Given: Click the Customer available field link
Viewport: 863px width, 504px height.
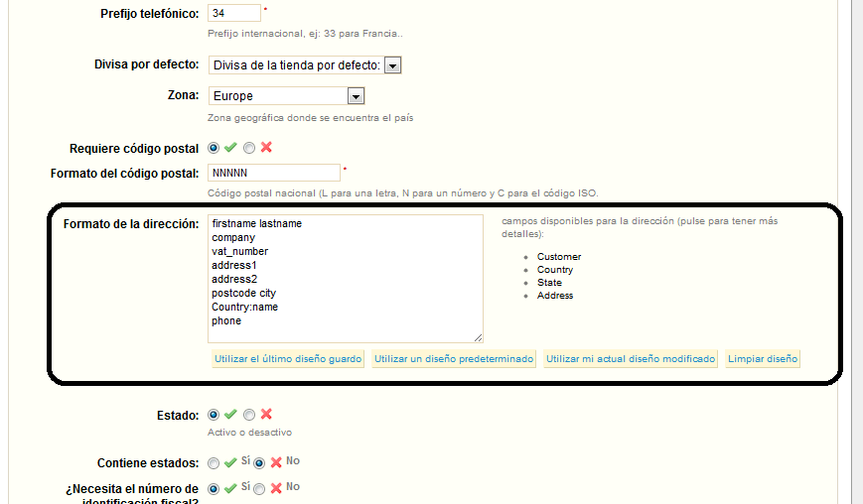Looking at the screenshot, I should click(x=559, y=257).
